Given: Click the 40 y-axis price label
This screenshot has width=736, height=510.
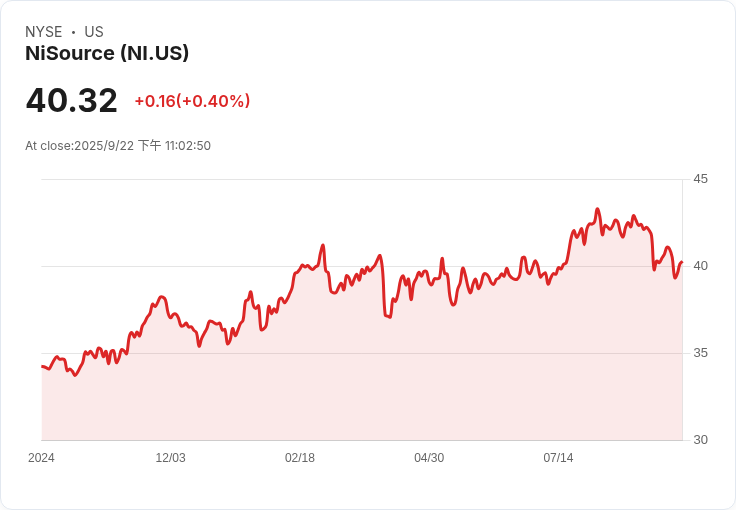Looking at the screenshot, I should coord(700,266).
